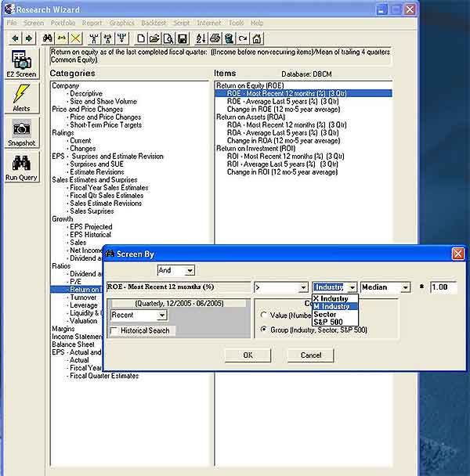Select the Group (Industry, Sector, S&P 500) option
Image resolution: width=470 pixels, height=476 pixels.
click(x=264, y=330)
